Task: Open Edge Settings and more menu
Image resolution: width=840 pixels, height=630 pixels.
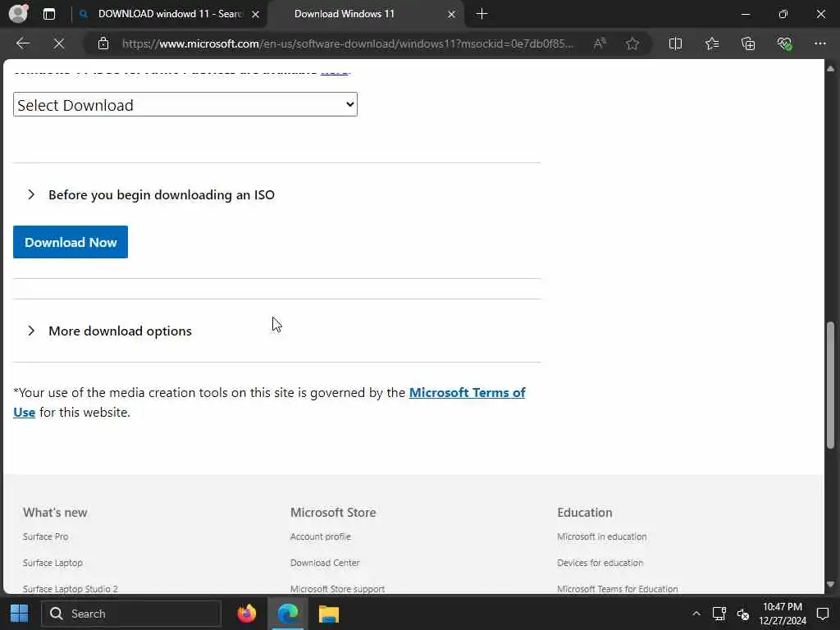Action: (820, 43)
